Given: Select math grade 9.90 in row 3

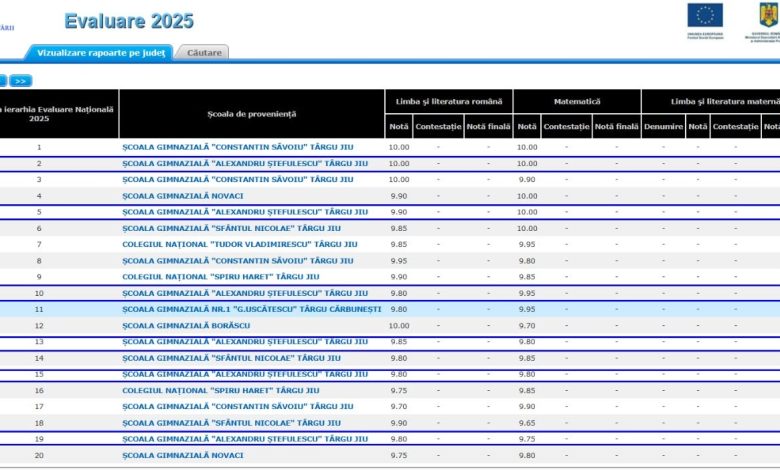Looking at the screenshot, I should pos(527,180).
